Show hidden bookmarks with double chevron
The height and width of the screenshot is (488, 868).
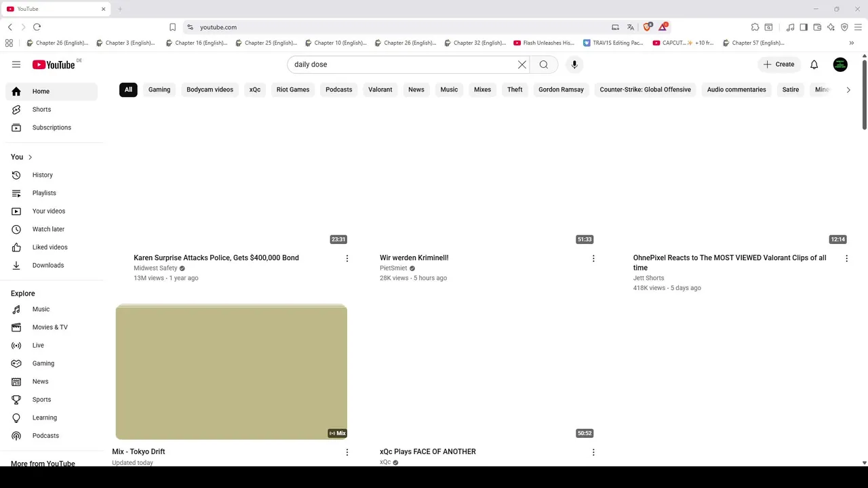point(852,43)
